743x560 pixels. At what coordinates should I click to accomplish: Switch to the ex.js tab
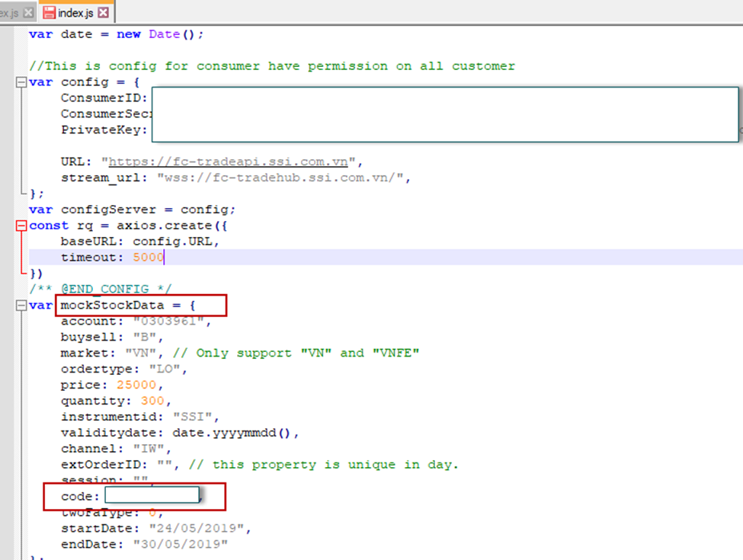pyautogui.click(x=9, y=12)
